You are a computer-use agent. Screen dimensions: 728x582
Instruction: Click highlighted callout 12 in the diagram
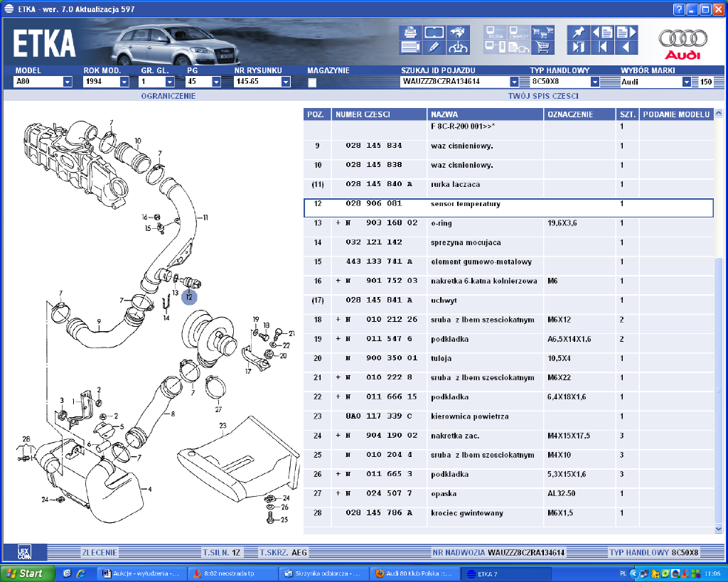(189, 297)
